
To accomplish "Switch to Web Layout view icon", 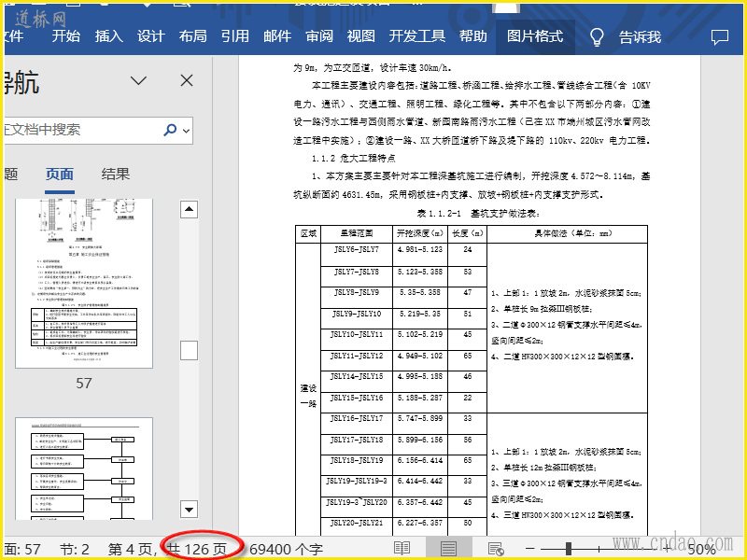I will coord(496,549).
